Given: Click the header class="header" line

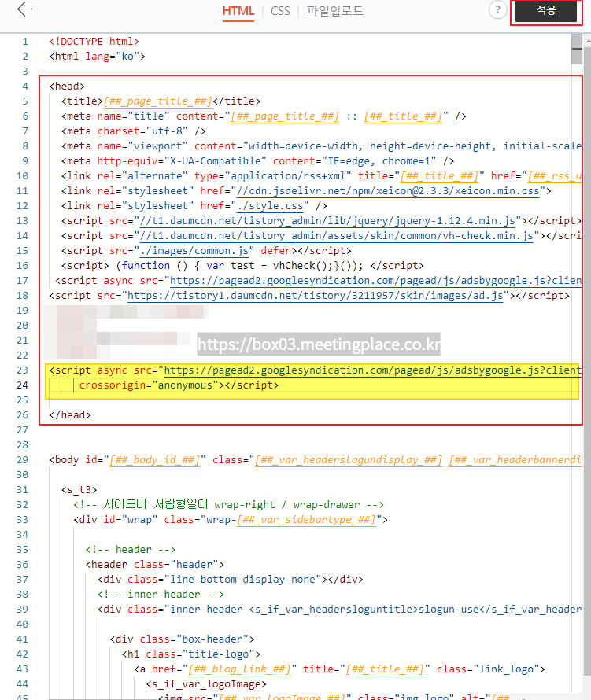Looking at the screenshot, I should tap(154, 565).
